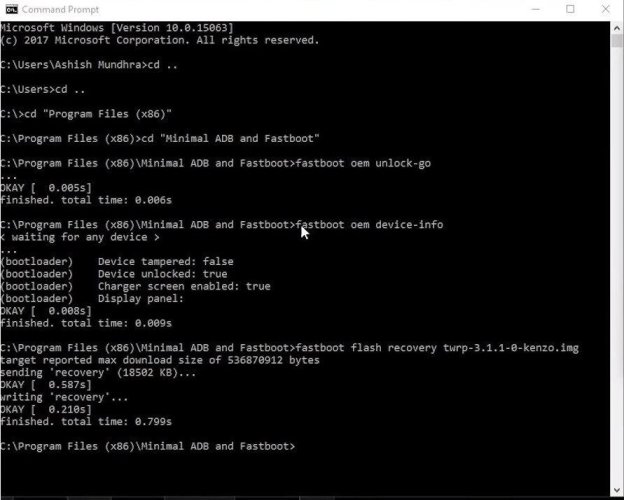Maximize the Command Prompt window

pos(570,9)
